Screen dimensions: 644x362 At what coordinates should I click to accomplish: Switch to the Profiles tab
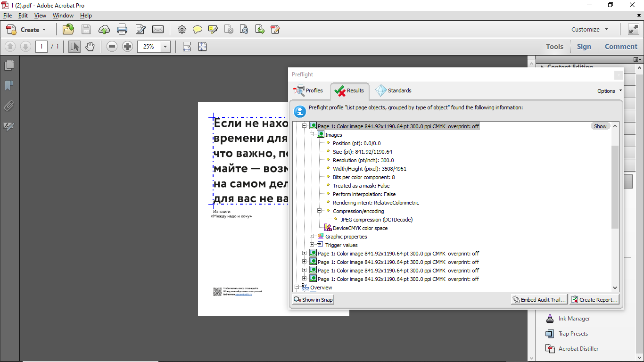tap(308, 90)
